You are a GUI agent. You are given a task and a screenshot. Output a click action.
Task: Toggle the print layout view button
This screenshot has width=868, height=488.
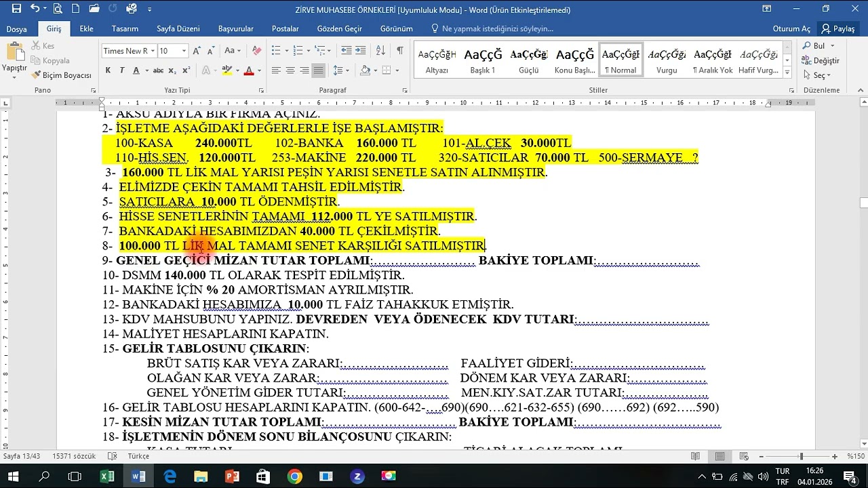point(719,456)
